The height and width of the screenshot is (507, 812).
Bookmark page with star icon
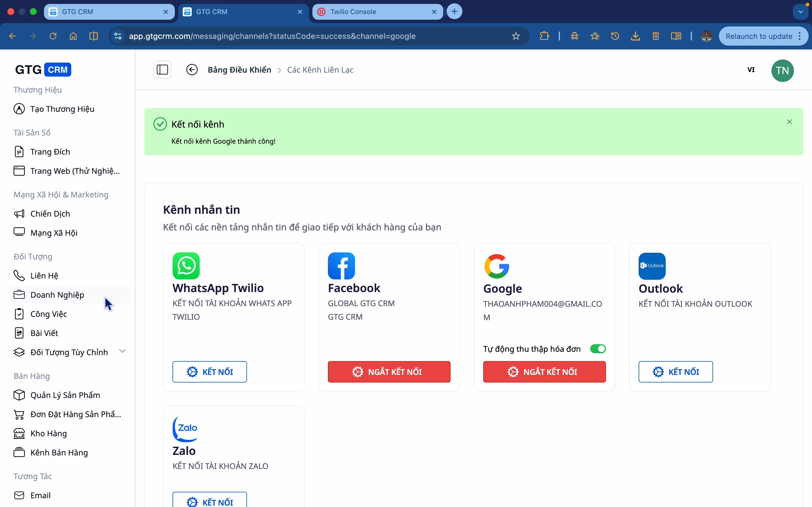516,36
